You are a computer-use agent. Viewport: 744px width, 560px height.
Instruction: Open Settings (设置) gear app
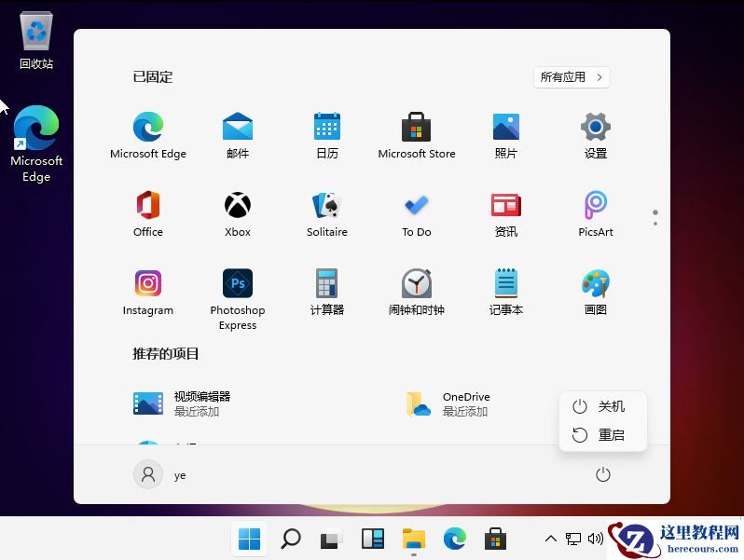click(596, 135)
